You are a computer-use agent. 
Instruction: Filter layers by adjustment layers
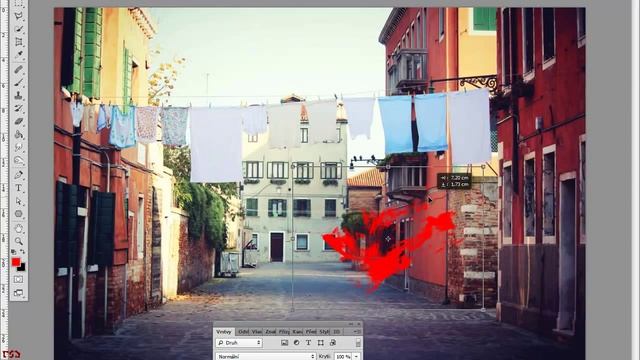(296, 343)
